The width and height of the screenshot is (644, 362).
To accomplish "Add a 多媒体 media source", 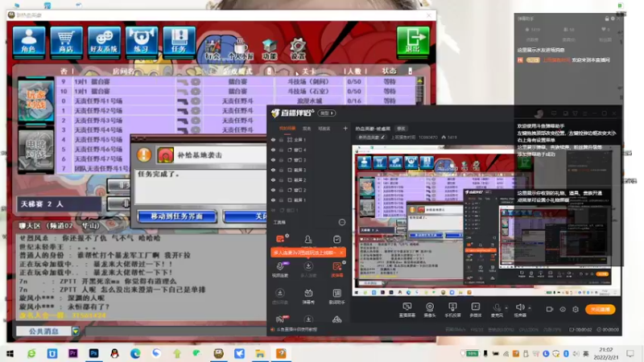I will click(x=475, y=310).
